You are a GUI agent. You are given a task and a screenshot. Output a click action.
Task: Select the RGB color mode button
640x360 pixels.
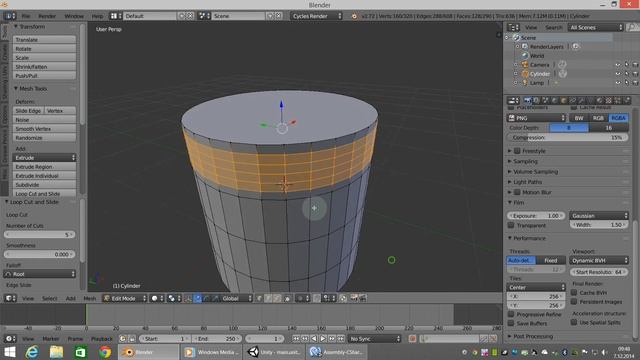click(x=598, y=118)
